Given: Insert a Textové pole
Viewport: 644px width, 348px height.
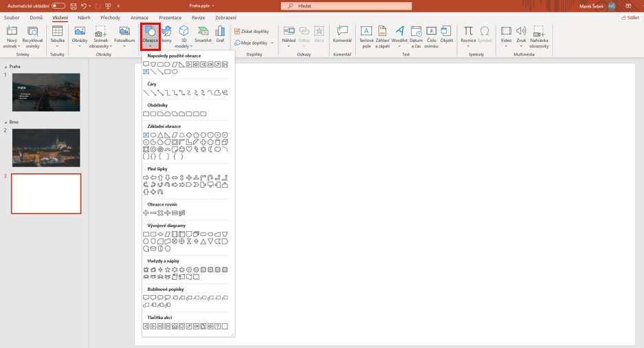Looking at the screenshot, I should (x=366, y=37).
